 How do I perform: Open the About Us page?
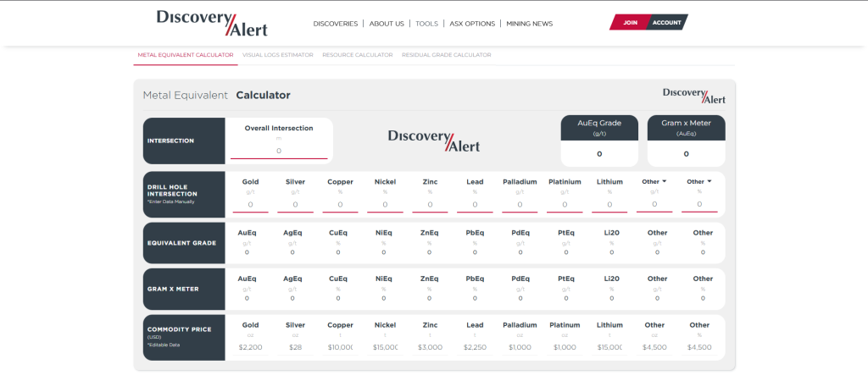(387, 24)
